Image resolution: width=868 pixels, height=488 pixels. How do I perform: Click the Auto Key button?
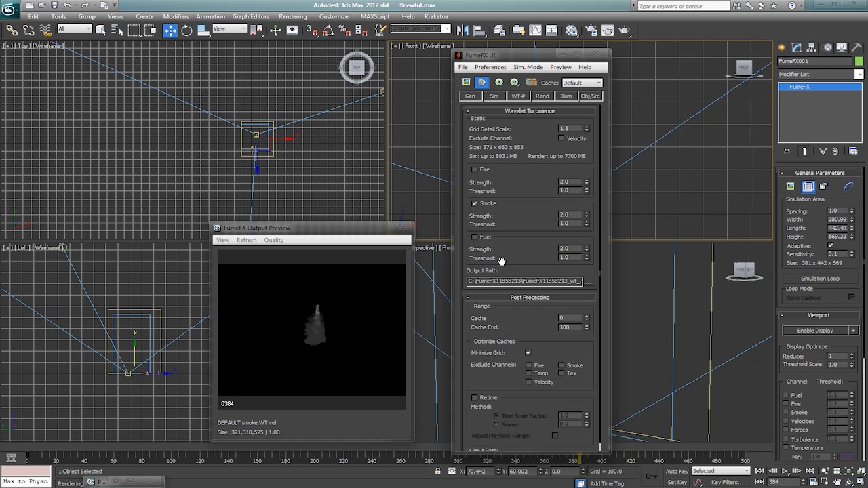coord(677,471)
